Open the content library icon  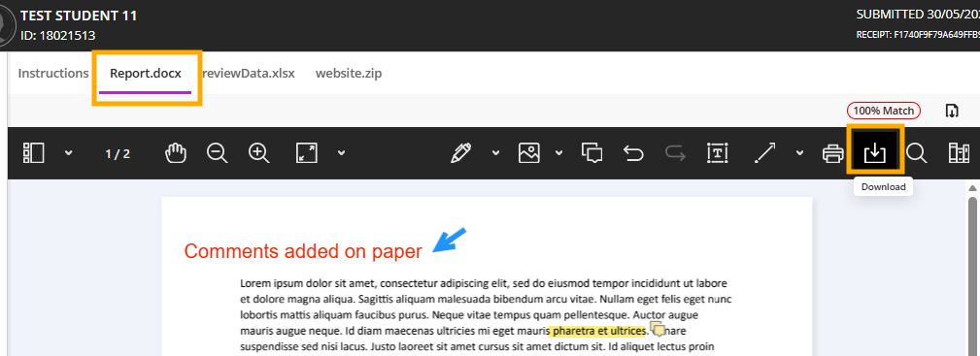[x=959, y=153]
